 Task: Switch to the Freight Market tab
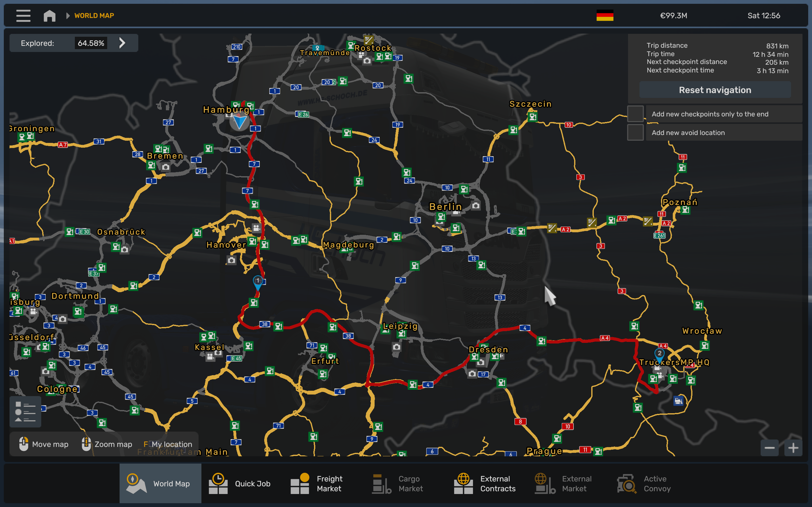317,484
